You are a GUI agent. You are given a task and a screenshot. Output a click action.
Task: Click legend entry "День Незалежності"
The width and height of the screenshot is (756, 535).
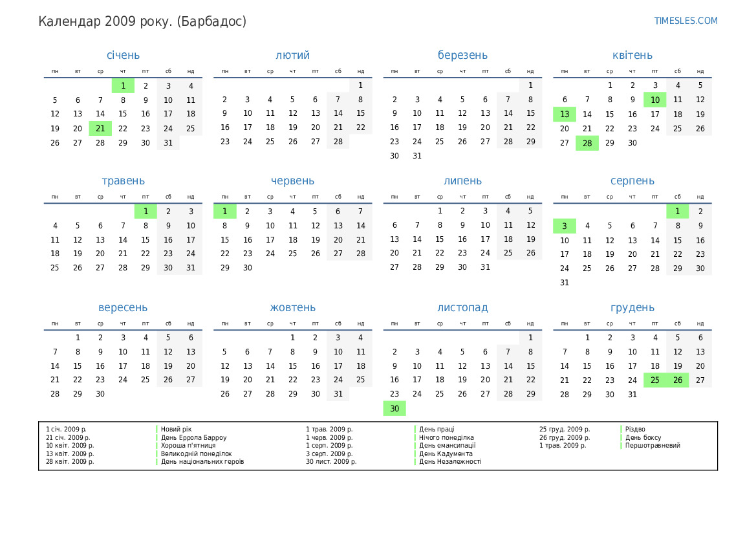450,462
